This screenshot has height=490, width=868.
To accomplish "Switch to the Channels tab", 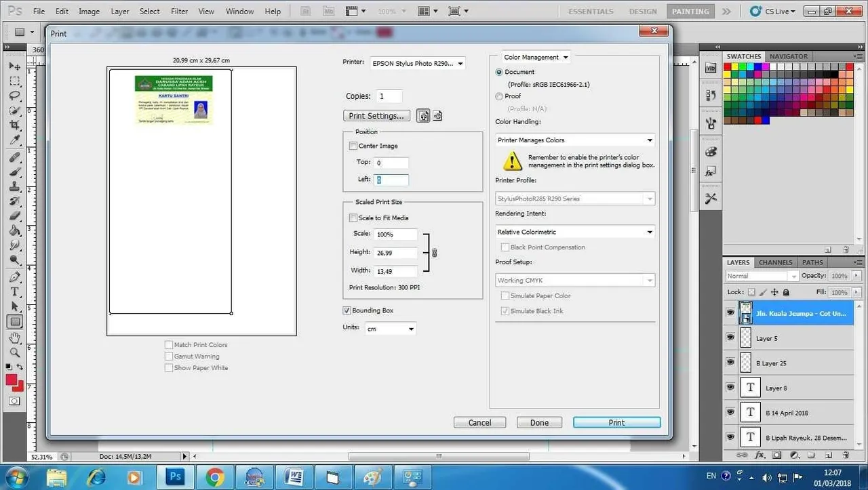I will [x=775, y=262].
